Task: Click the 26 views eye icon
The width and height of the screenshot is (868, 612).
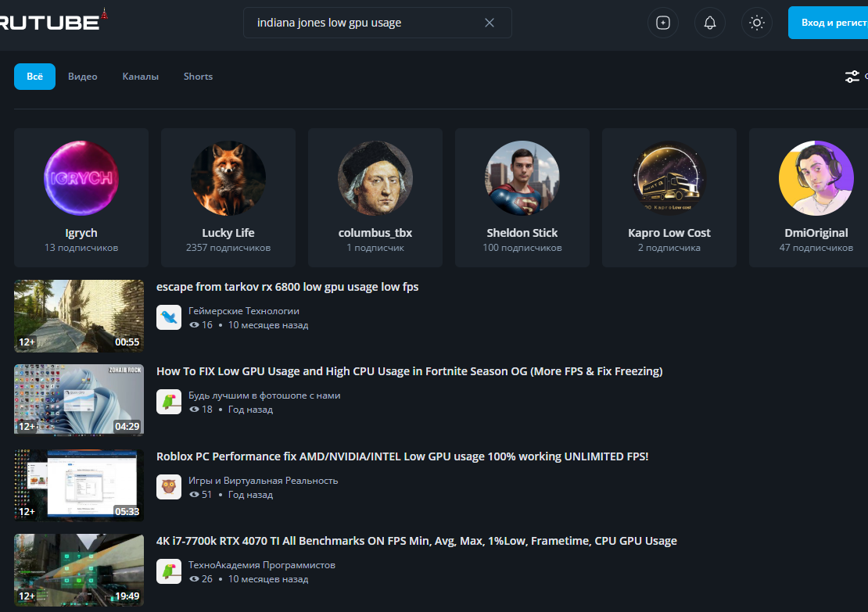Action: click(x=194, y=579)
